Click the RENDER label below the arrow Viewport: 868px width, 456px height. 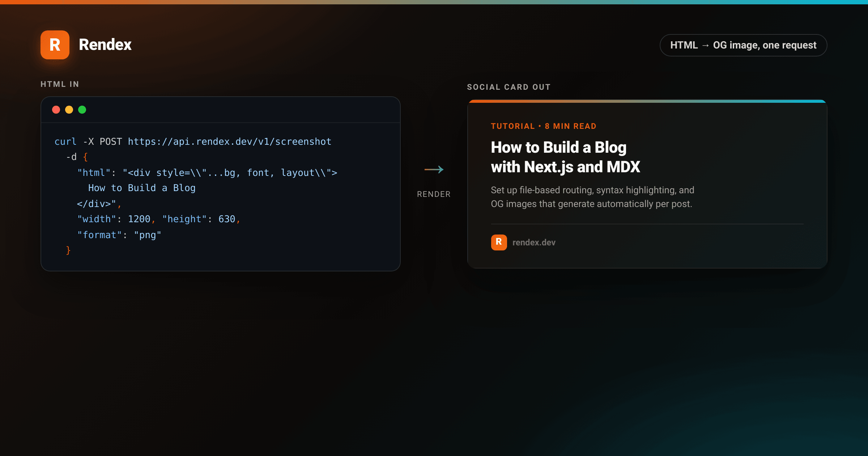coord(434,194)
